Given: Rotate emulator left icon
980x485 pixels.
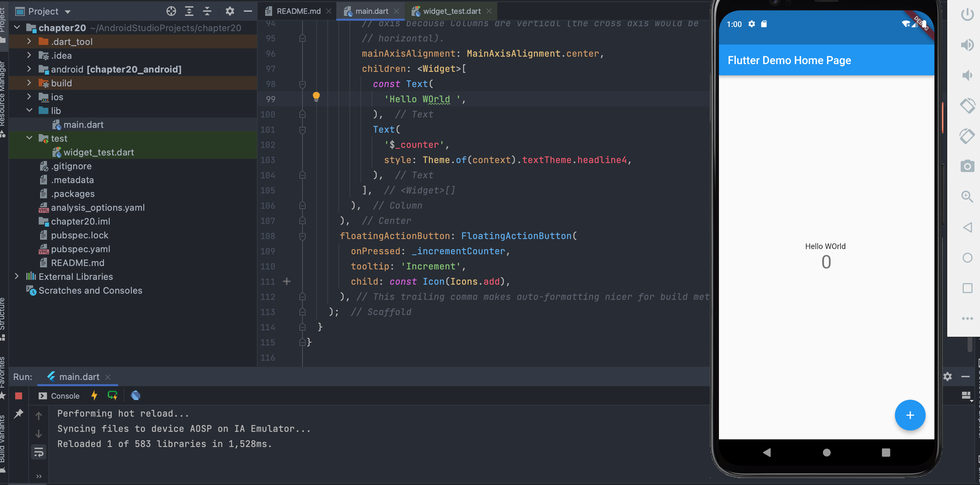Looking at the screenshot, I should [x=968, y=105].
